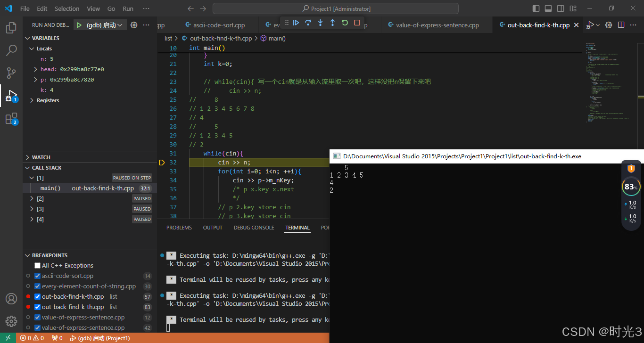Viewport: 644px width, 343px height.
Task: Expand the p pointer variable
Action: [x=36, y=80]
